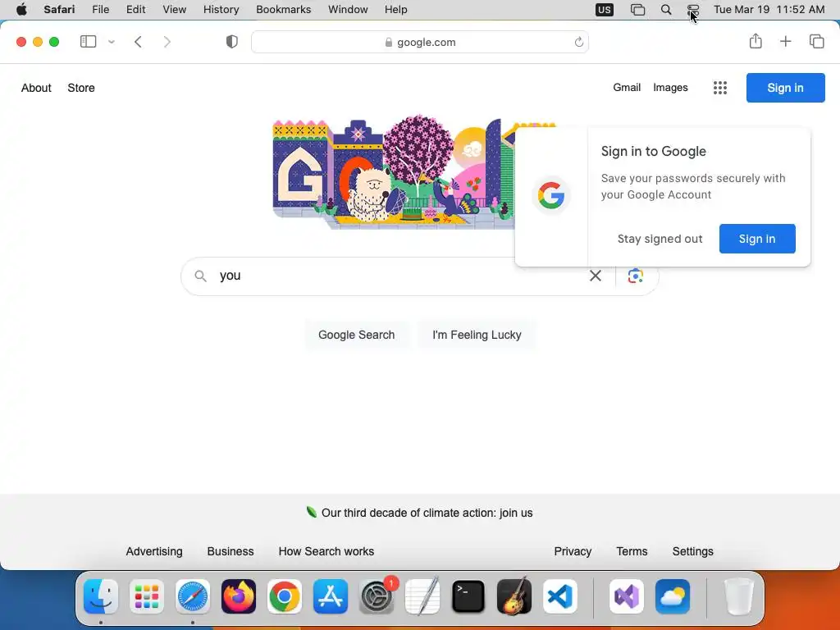Click I'm Feeling Lucky button
The height and width of the screenshot is (630, 840).
[x=477, y=335]
